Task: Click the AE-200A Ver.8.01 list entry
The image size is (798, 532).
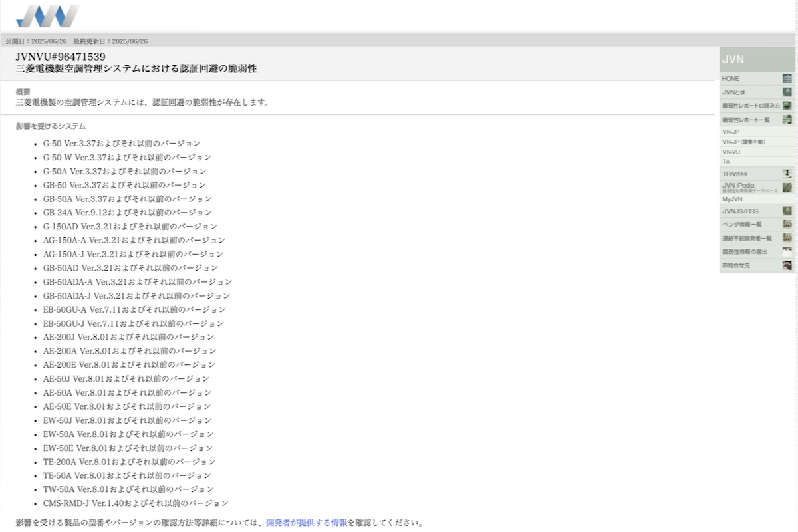Action: click(x=130, y=351)
